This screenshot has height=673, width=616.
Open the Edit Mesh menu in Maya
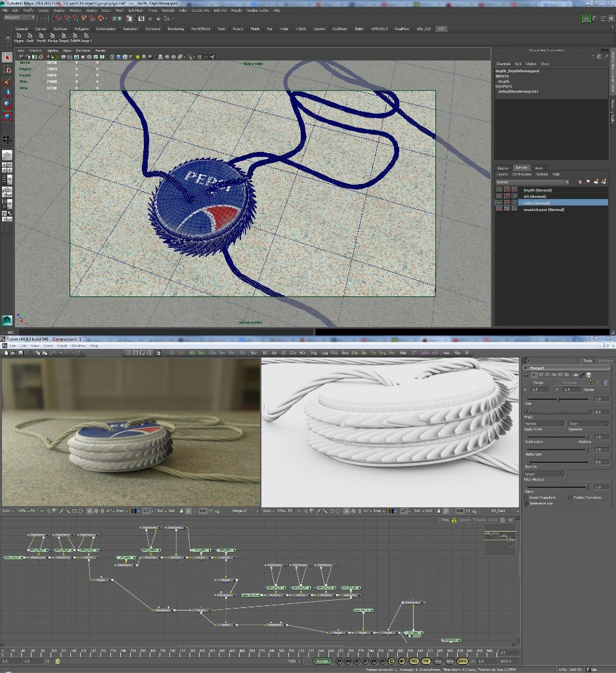click(135, 11)
